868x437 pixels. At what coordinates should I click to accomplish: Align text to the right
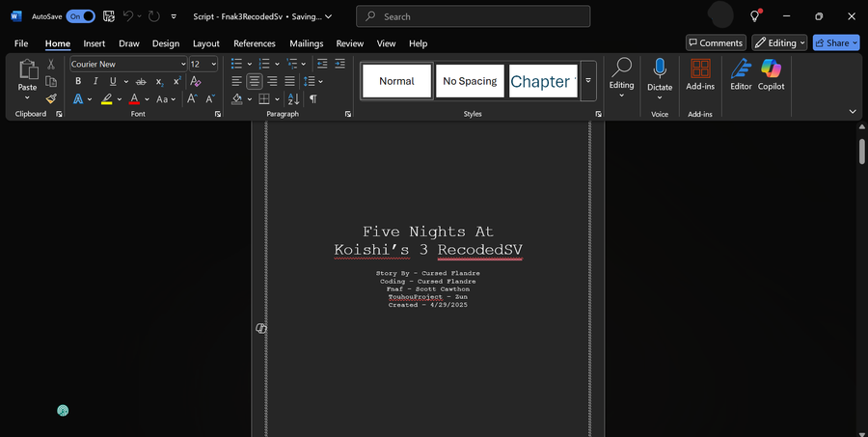(x=272, y=81)
